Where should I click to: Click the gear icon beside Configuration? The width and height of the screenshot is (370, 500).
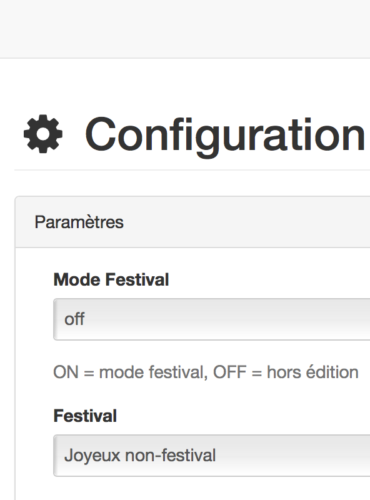(43, 134)
